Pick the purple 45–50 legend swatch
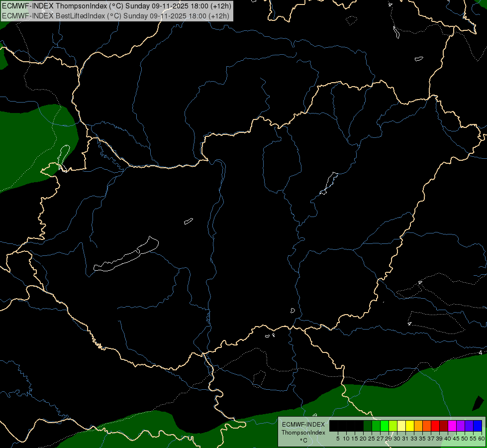This screenshot has width=487, height=448. (x=461, y=426)
